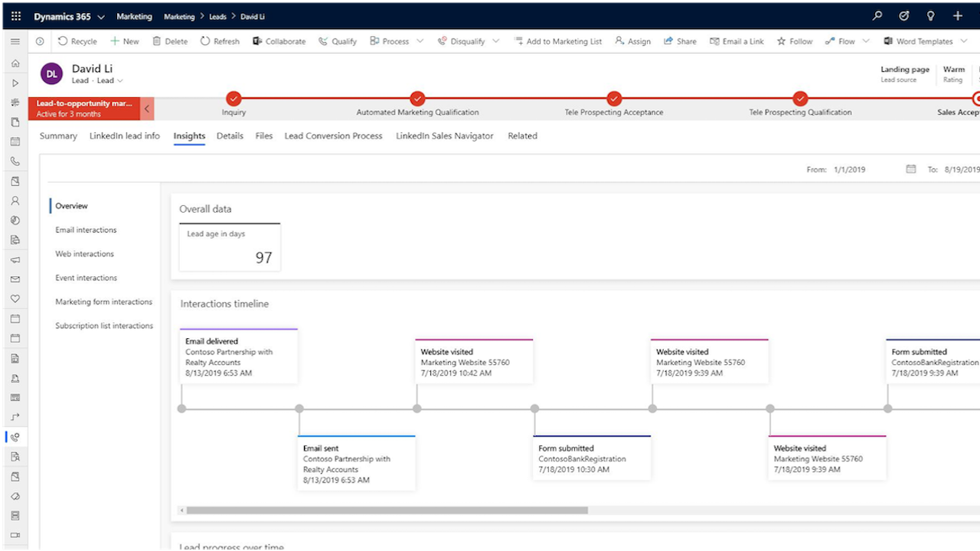
Task: Click Marketing area in the top bar
Action: (134, 16)
